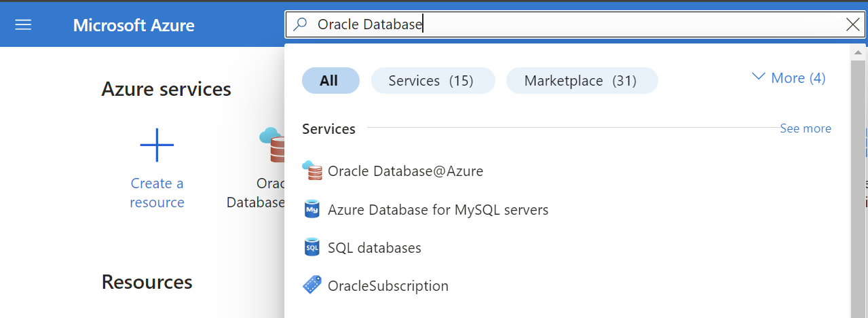The image size is (868, 318).
Task: Select the All filter pill
Action: 331,81
